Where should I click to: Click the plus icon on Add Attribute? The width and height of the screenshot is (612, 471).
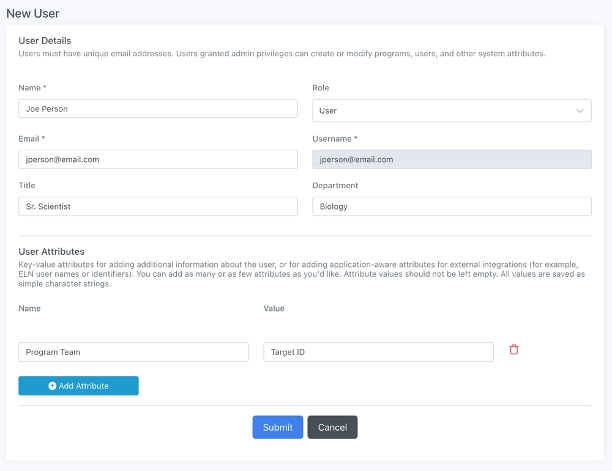pos(52,386)
